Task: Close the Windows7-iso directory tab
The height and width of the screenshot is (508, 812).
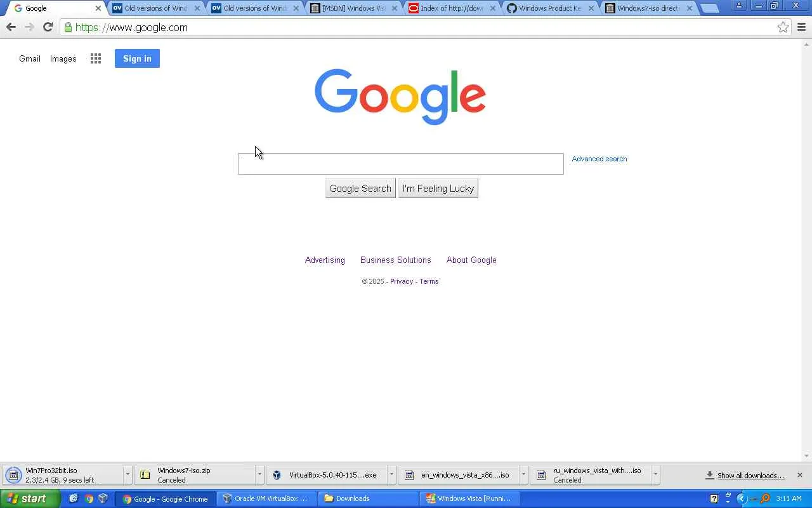Action: pos(690,8)
